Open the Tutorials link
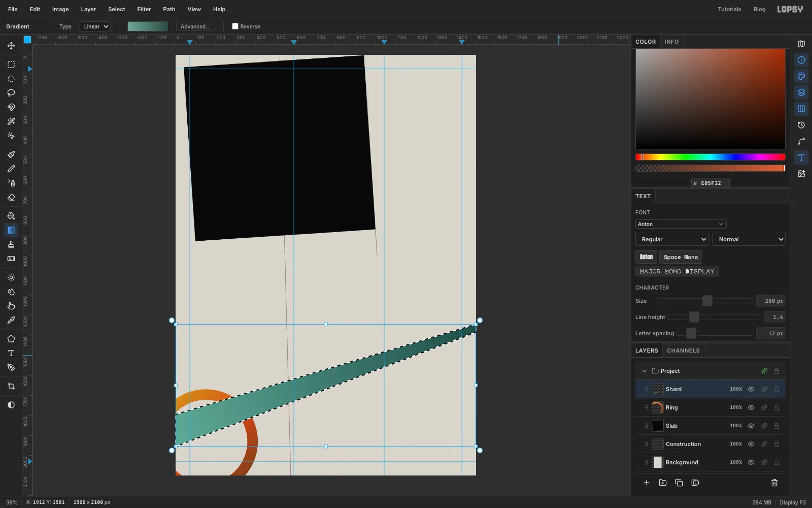The height and width of the screenshot is (508, 812). tap(729, 9)
